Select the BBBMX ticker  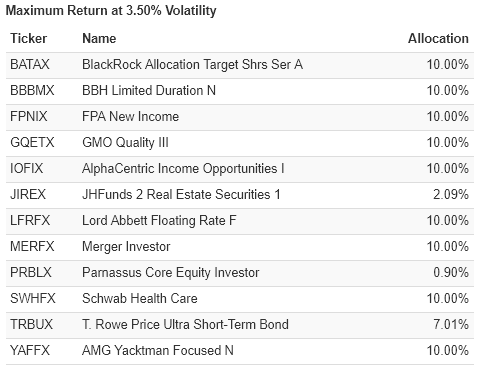[x=32, y=90]
